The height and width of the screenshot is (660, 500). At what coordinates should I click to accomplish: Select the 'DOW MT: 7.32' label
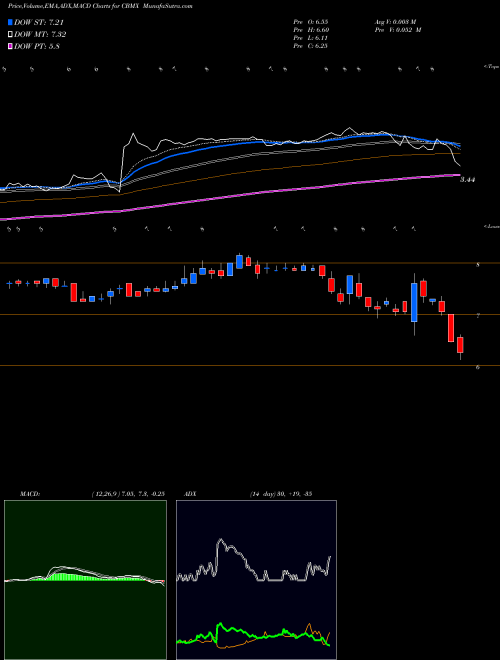click(40, 35)
